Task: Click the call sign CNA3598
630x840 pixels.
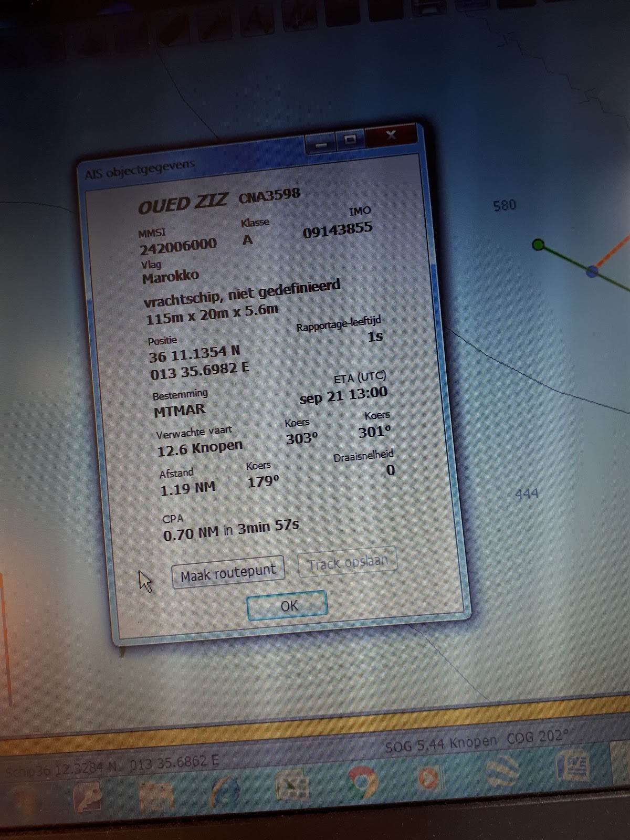Action: point(269,196)
